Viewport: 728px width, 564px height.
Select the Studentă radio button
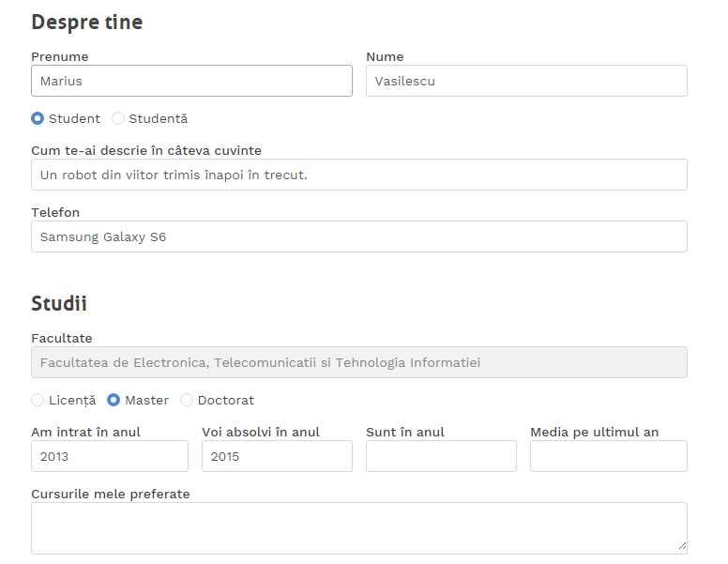118,118
